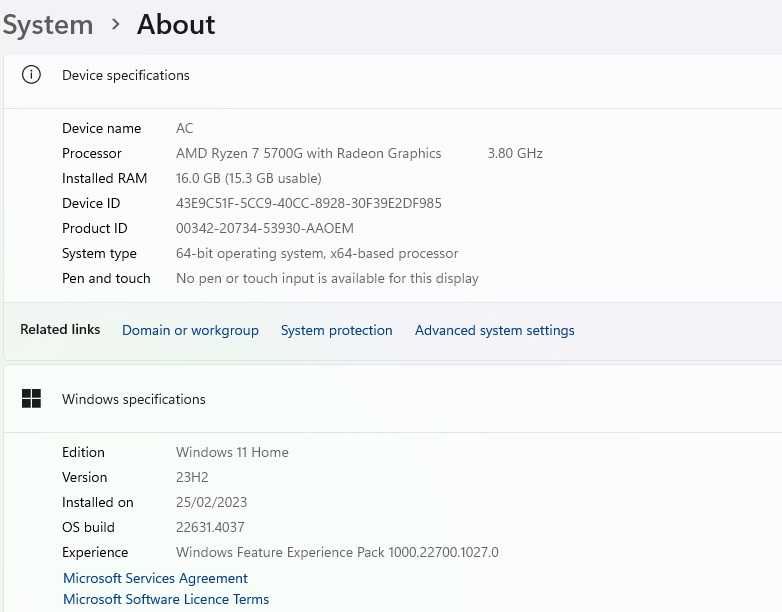Open Microsoft Services Agreement link
The height and width of the screenshot is (612, 782).
(x=155, y=578)
